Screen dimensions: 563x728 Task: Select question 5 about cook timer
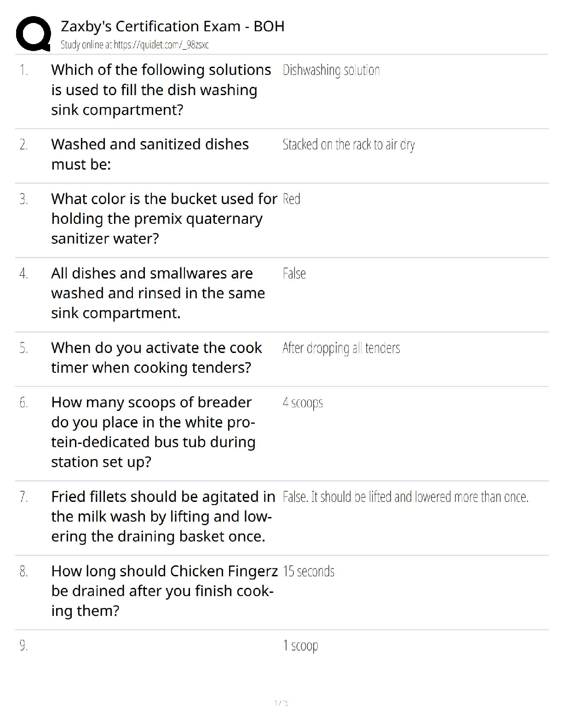click(x=156, y=358)
